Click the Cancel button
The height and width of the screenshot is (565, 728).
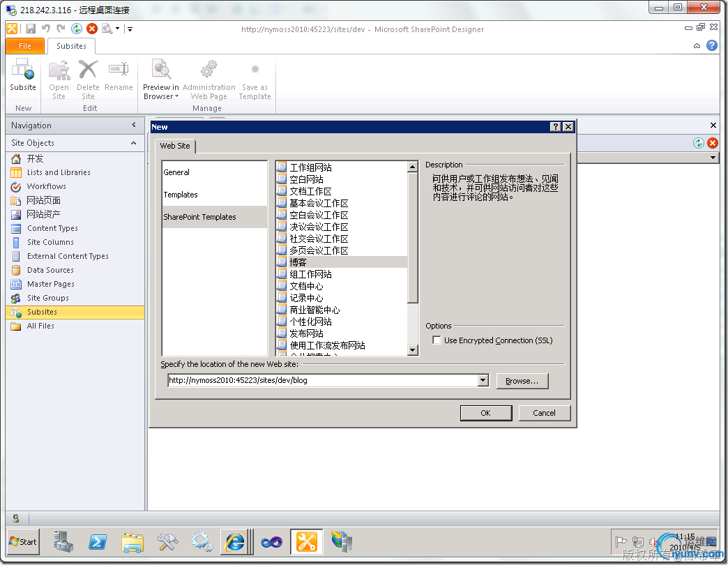(x=544, y=413)
